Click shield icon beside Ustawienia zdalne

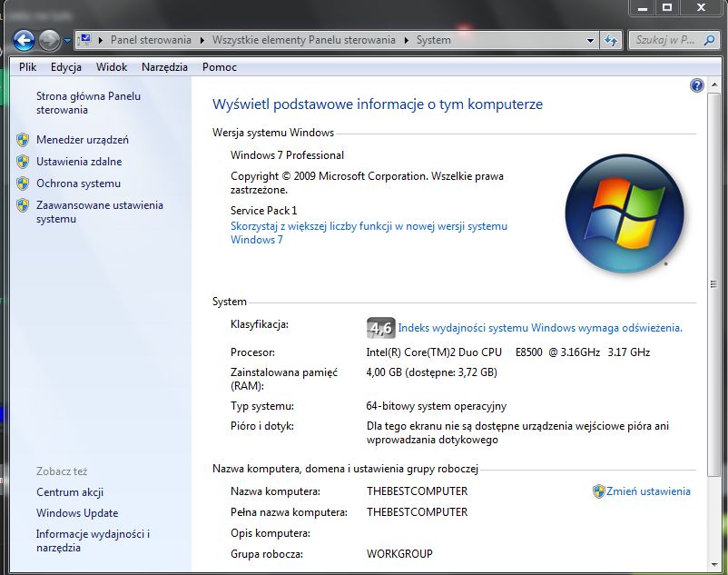23,162
